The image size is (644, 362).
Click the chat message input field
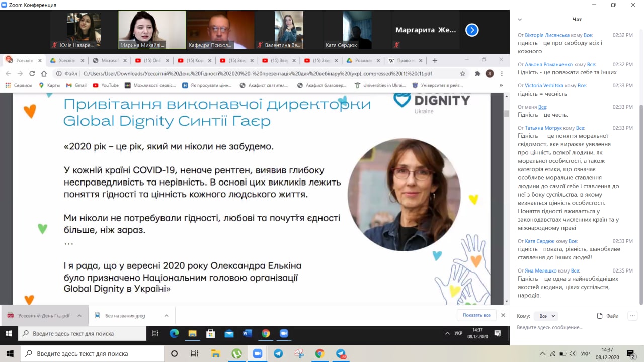pos(577,327)
